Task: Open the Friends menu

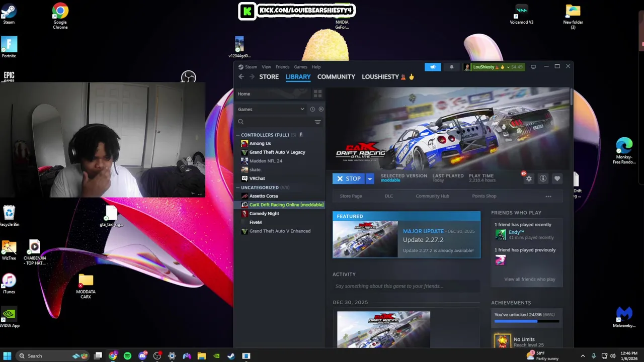Action: click(x=282, y=67)
